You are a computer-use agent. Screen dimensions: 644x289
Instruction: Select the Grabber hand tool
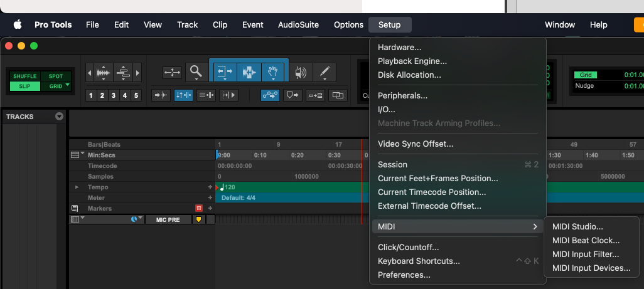272,72
